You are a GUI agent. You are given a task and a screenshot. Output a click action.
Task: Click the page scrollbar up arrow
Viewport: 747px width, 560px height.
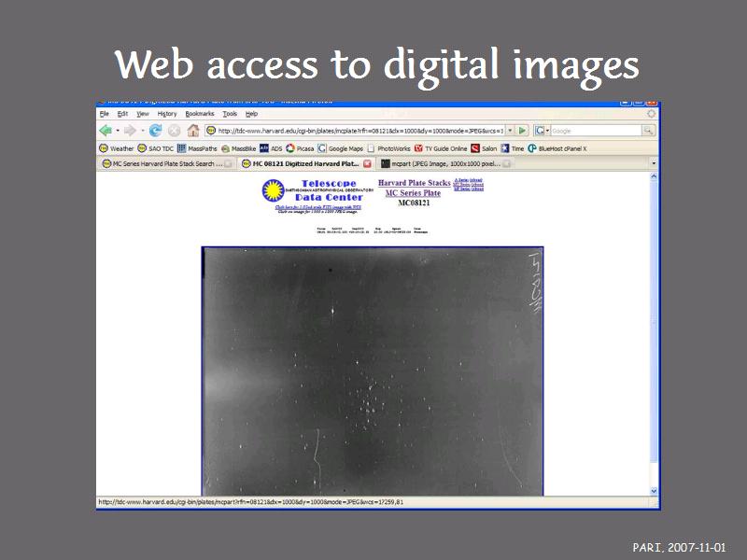pos(654,176)
